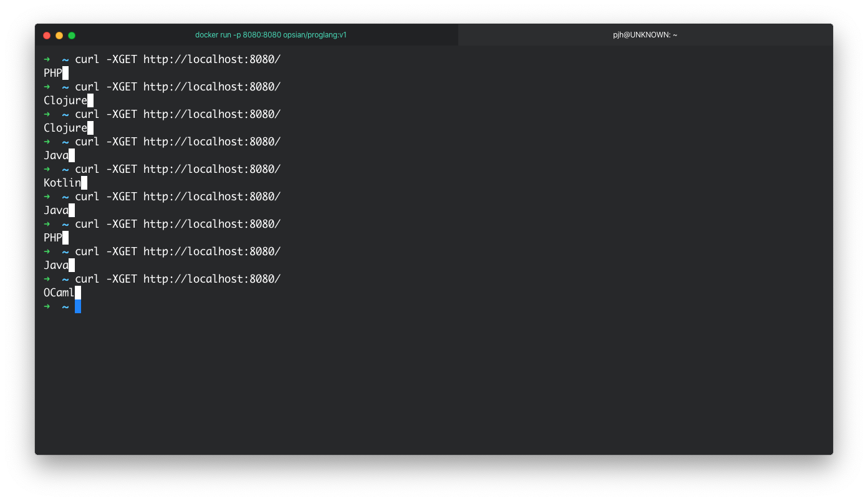This screenshot has height=501, width=868.
Task: Maximize the terminal with the green button
Action: pyautogui.click(x=72, y=36)
